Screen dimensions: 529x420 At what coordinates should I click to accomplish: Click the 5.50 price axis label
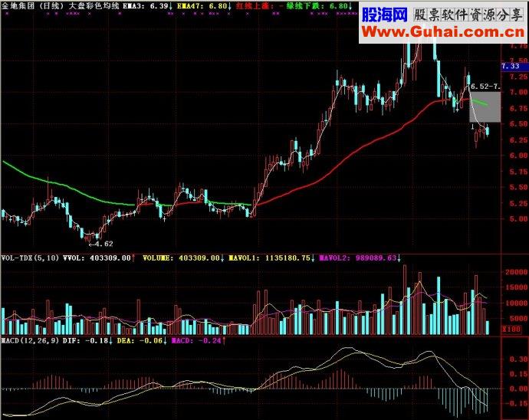(x=519, y=187)
